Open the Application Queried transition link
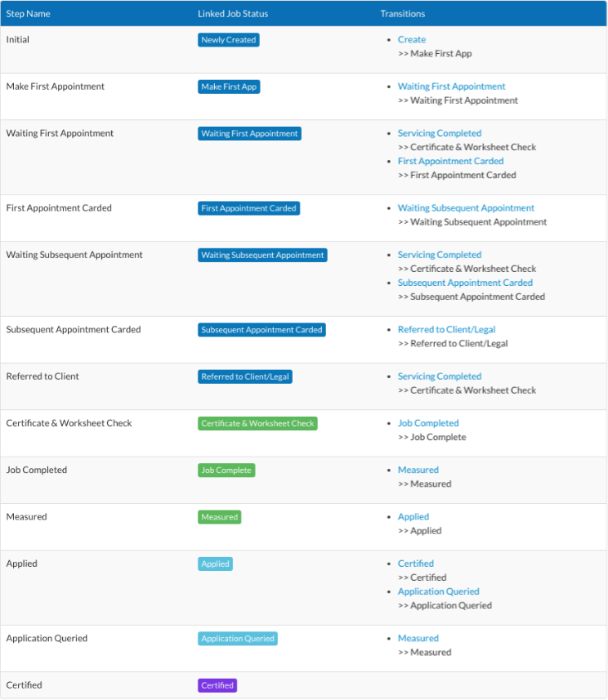Image resolution: width=608 pixels, height=700 pixels. click(x=438, y=591)
